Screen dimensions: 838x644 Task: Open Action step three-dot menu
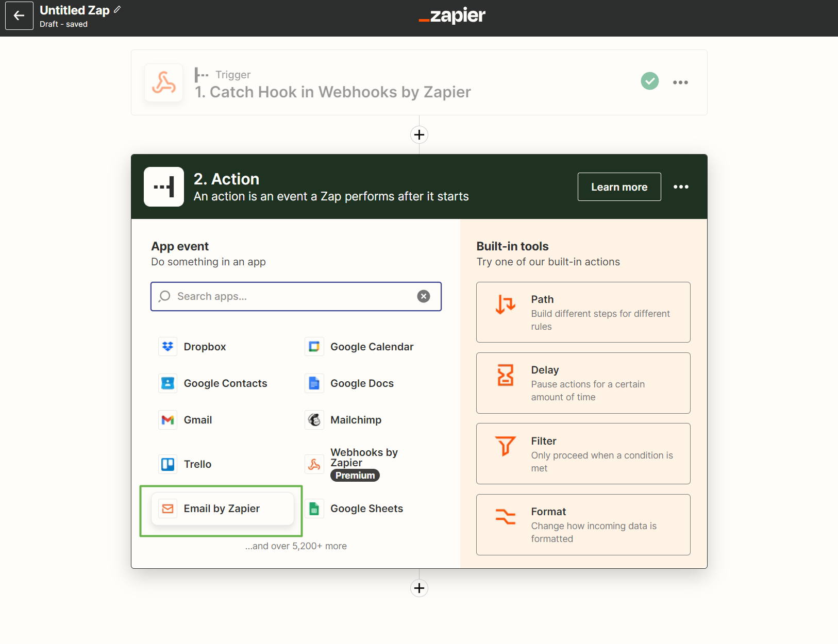pos(681,187)
